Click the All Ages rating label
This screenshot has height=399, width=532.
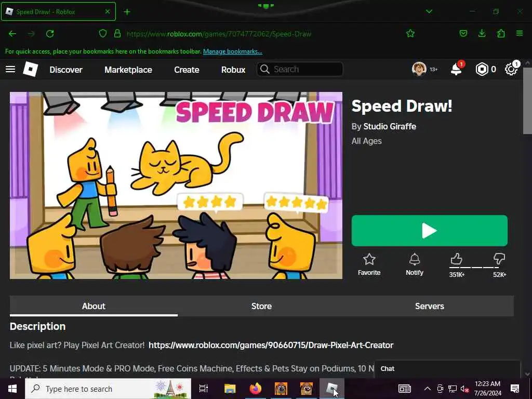click(366, 141)
